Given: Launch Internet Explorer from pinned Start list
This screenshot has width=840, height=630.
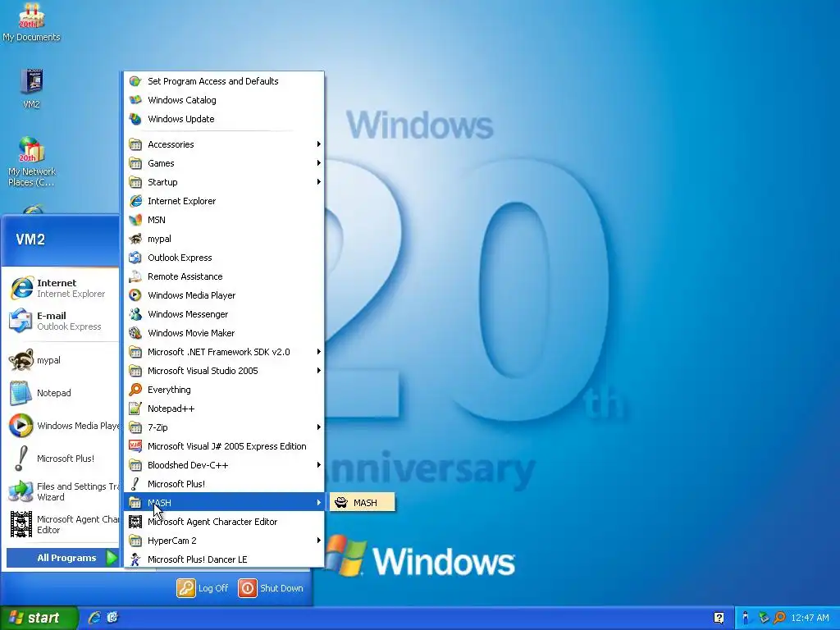Looking at the screenshot, I should coord(62,288).
